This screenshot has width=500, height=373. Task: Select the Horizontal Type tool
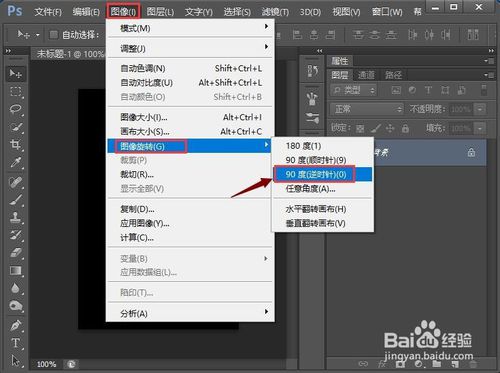click(x=15, y=343)
